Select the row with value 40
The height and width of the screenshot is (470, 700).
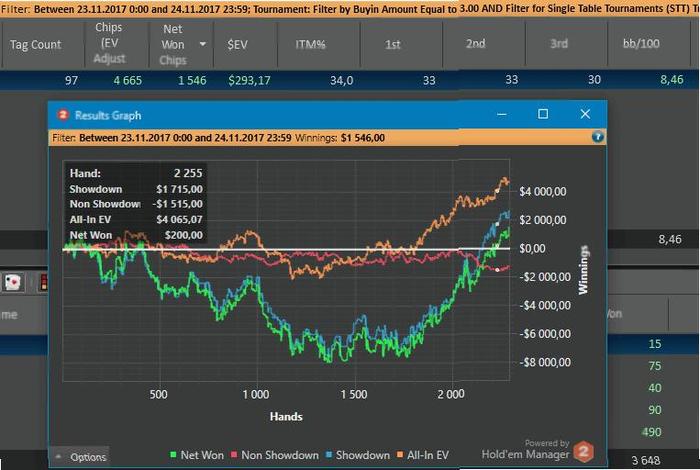coord(654,387)
